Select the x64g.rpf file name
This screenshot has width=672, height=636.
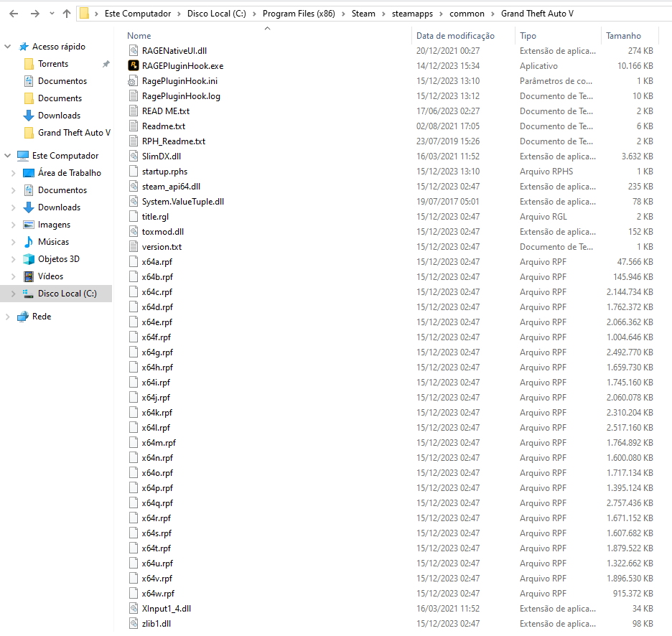[157, 352]
